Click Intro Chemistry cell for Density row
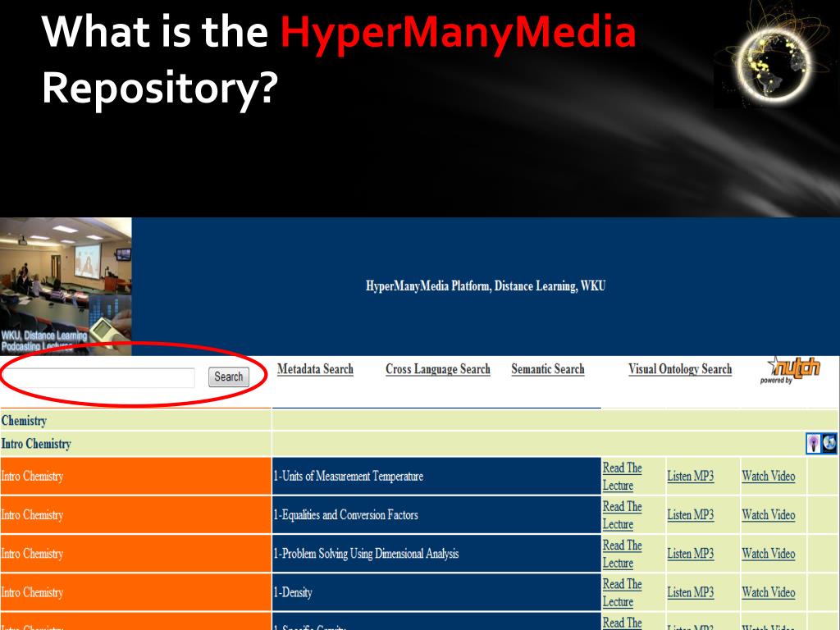Viewport: 840px width, 630px height. [135, 592]
